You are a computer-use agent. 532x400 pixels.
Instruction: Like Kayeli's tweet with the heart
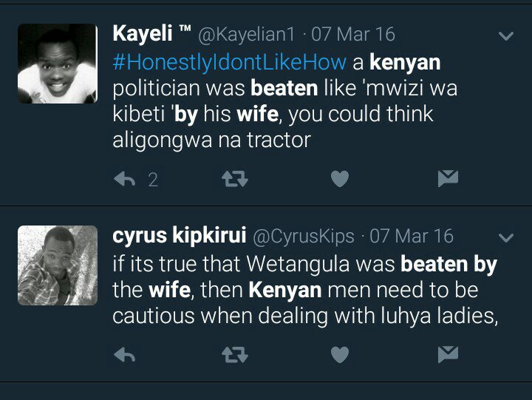pyautogui.click(x=339, y=179)
